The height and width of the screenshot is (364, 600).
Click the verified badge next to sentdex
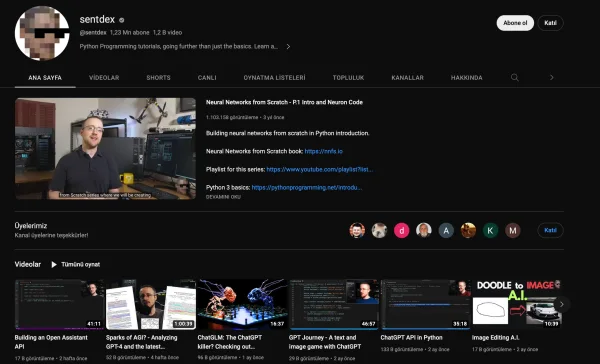coord(122,20)
